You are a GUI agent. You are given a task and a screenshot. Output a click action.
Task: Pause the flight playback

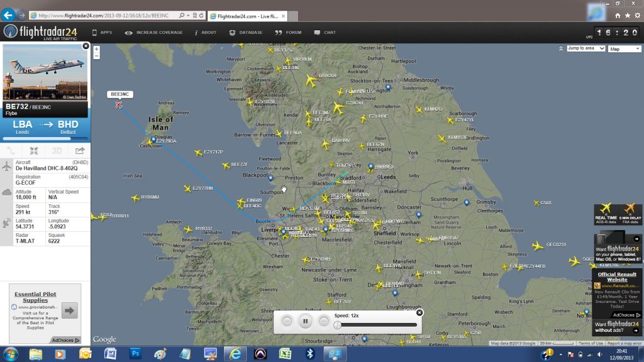pos(305,321)
